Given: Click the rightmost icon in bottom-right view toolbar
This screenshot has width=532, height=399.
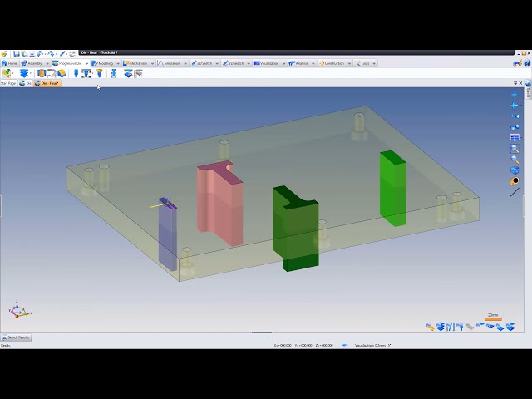Looking at the screenshot, I should coord(510,327).
